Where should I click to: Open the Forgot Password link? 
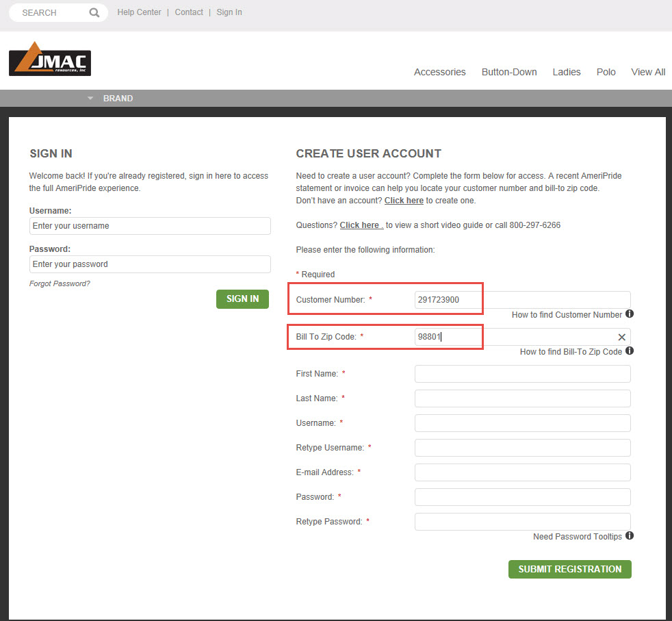pos(60,283)
